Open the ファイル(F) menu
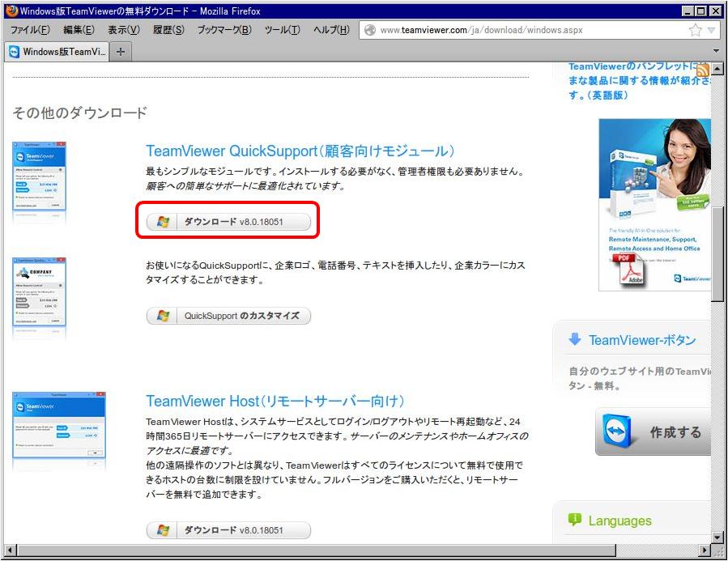The width and height of the screenshot is (728, 561). (30, 30)
